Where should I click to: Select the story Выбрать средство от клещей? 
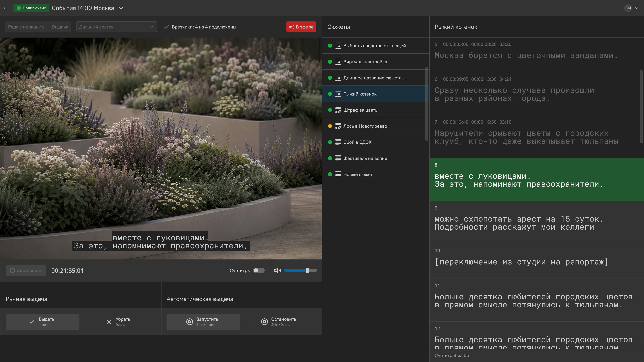click(375, 45)
